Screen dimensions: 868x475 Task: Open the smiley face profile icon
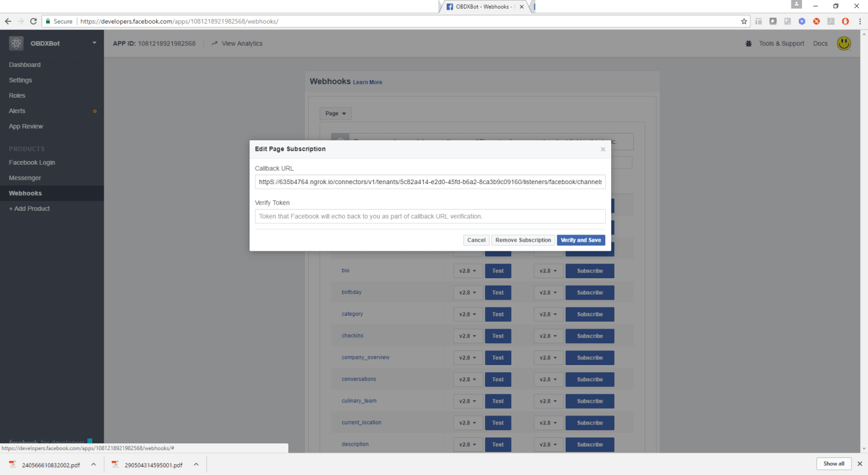tap(844, 43)
